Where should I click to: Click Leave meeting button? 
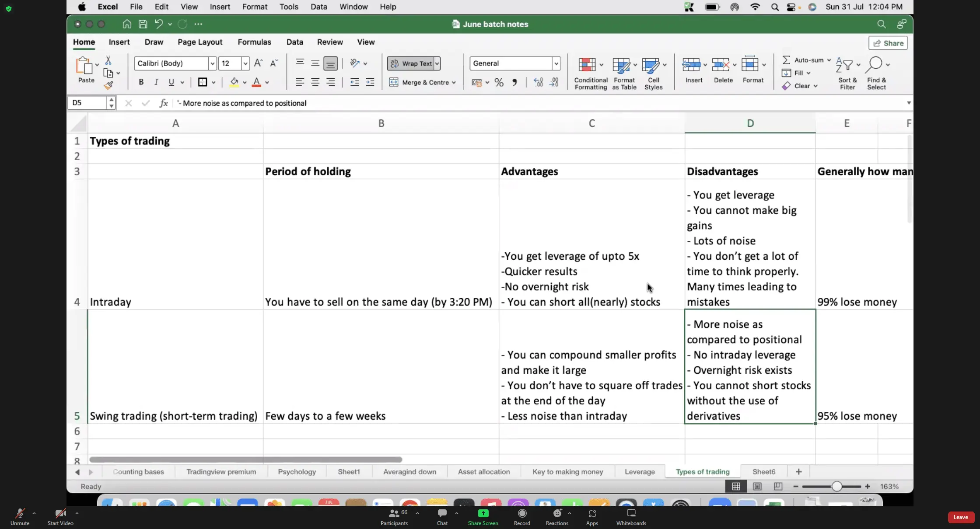961,517
